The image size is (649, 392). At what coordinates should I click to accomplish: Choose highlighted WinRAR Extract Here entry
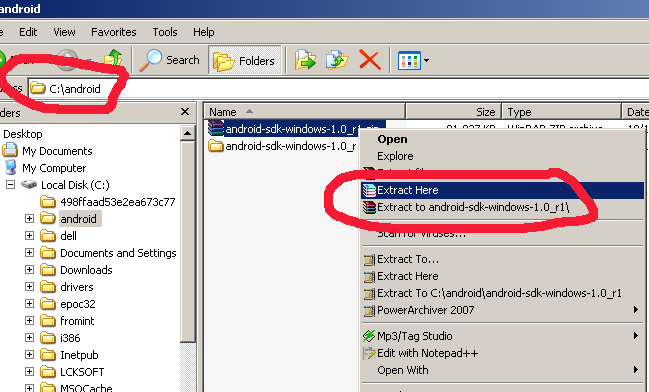(x=502, y=190)
